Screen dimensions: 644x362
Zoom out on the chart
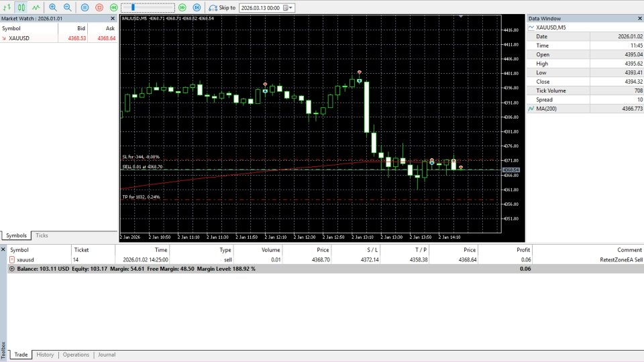(x=67, y=7)
